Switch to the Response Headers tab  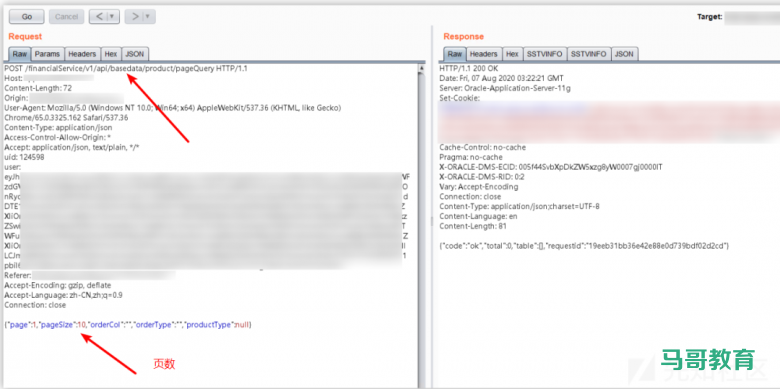[484, 54]
